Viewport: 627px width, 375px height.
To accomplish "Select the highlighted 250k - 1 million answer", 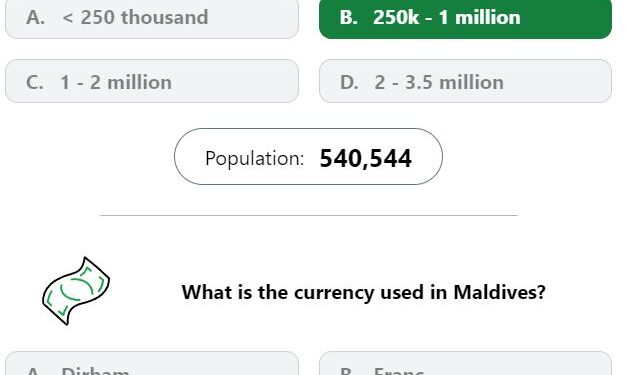I will [465, 18].
